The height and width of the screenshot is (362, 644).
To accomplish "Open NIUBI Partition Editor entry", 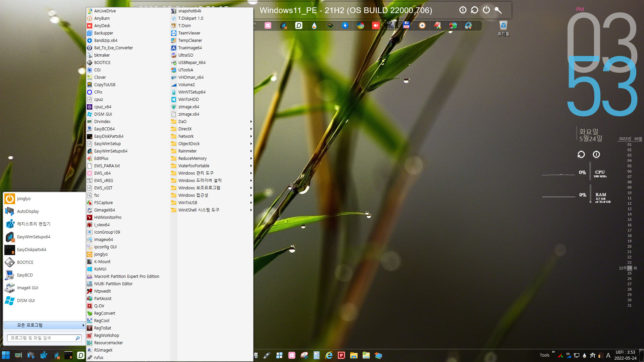I will click(x=128, y=284).
